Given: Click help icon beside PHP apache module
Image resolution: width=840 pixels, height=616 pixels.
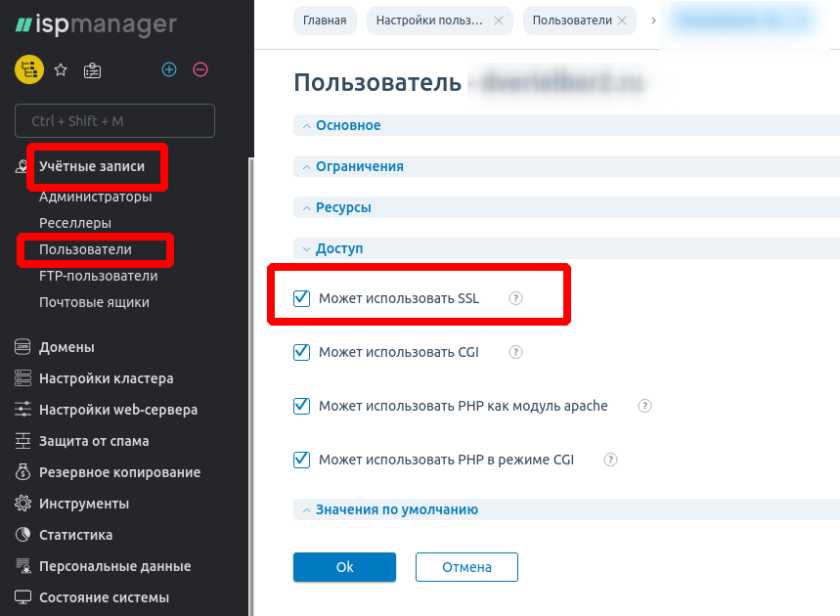Looking at the screenshot, I should (644, 406).
